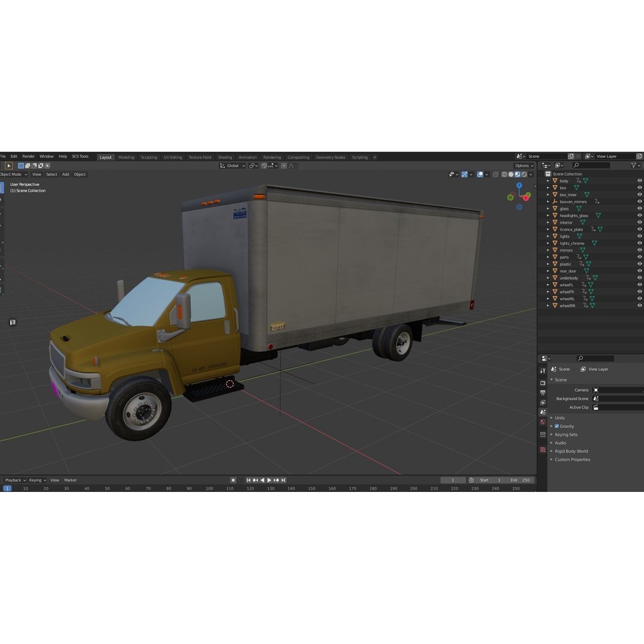Image resolution: width=644 pixels, height=644 pixels.
Task: Select the Texture Properties tab
Action: [x=543, y=449]
